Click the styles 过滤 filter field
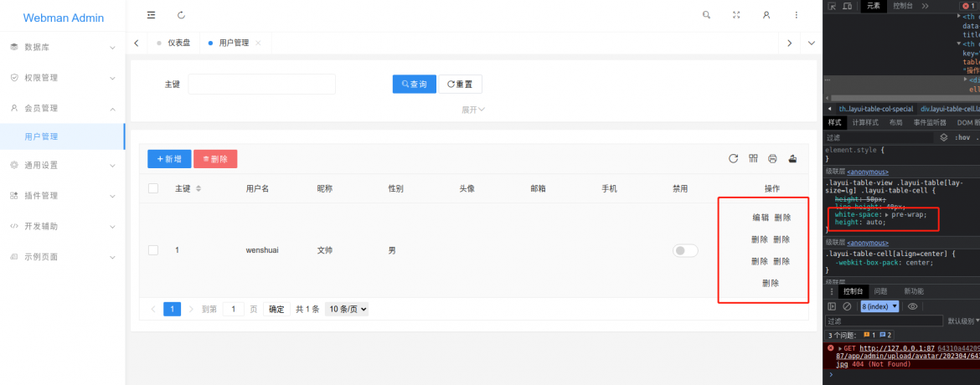Screen dimensions: 980x385 (x=879, y=137)
